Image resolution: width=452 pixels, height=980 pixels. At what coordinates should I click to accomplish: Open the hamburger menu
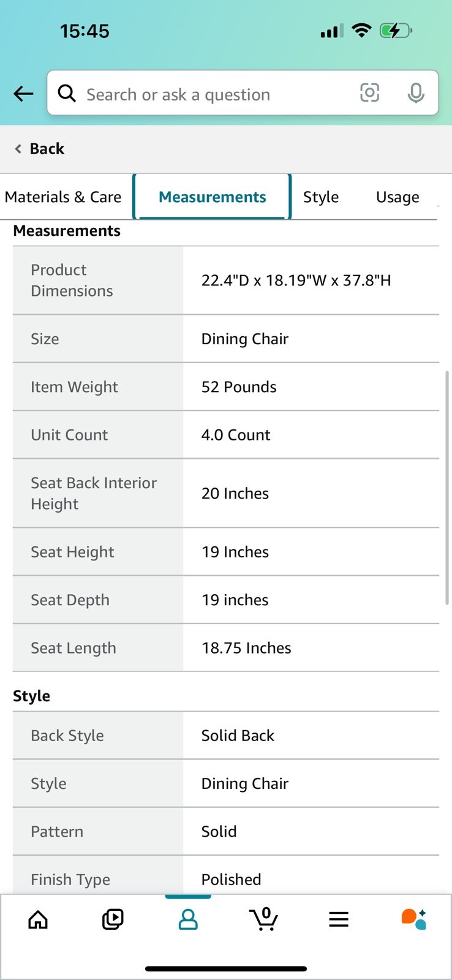click(339, 919)
